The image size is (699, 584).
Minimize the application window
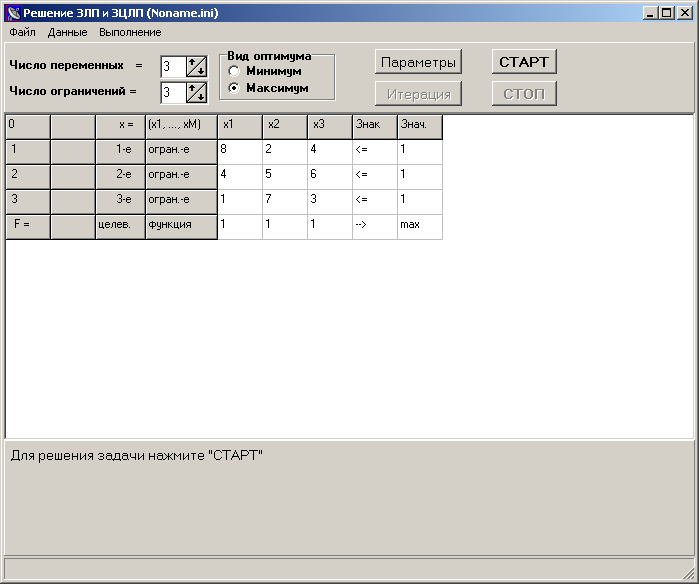tap(650, 13)
